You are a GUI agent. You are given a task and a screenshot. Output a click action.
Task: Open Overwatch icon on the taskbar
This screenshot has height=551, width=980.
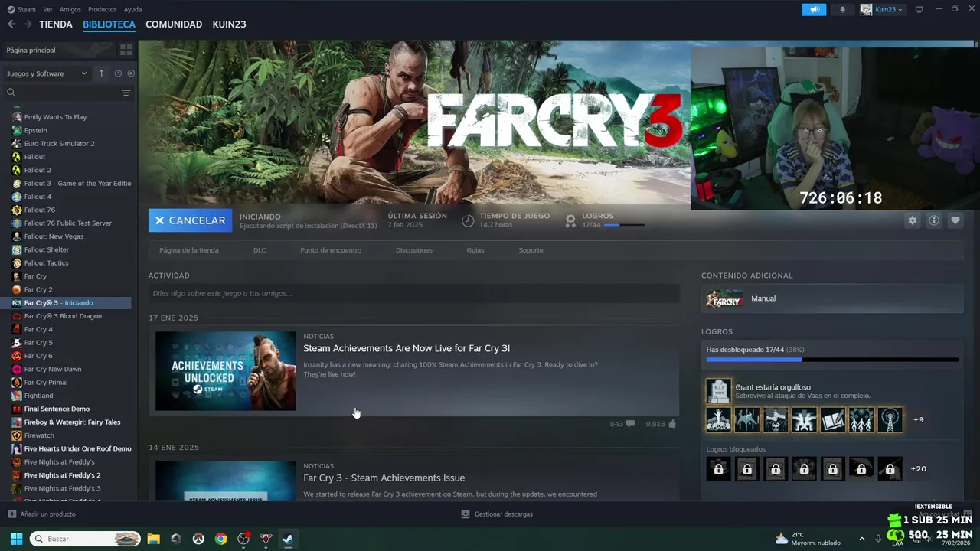(x=198, y=539)
